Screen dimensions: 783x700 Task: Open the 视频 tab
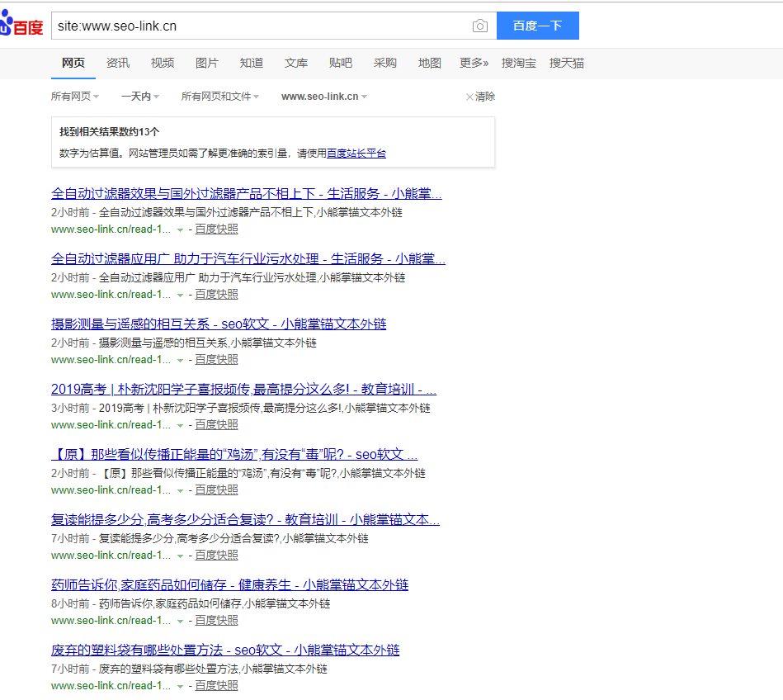(x=163, y=63)
